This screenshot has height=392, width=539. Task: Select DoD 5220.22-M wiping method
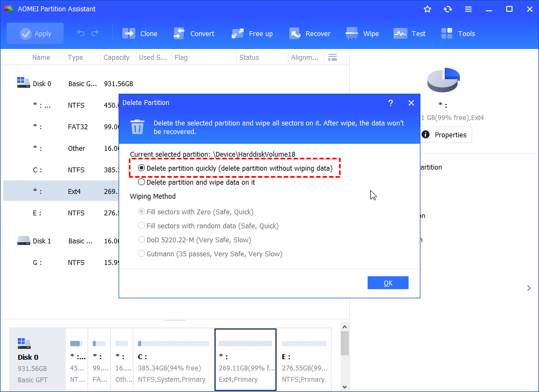(x=194, y=240)
